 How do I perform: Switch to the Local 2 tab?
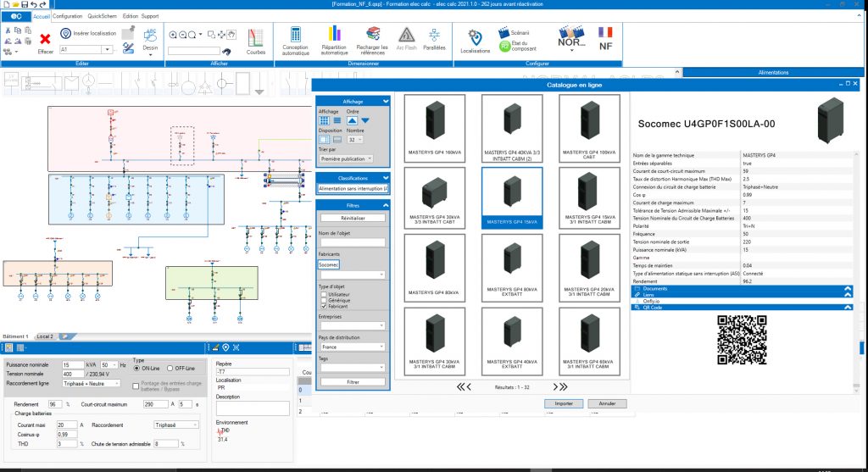tap(45, 336)
